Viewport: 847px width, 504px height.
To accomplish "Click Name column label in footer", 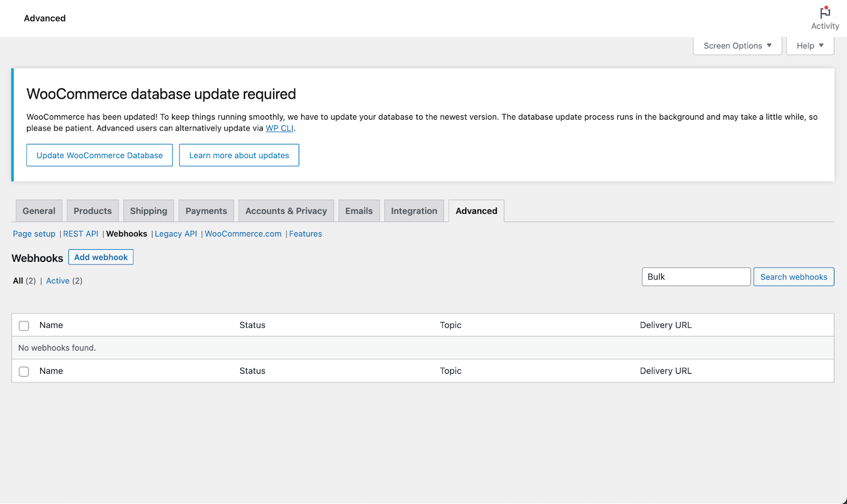I will click(51, 371).
